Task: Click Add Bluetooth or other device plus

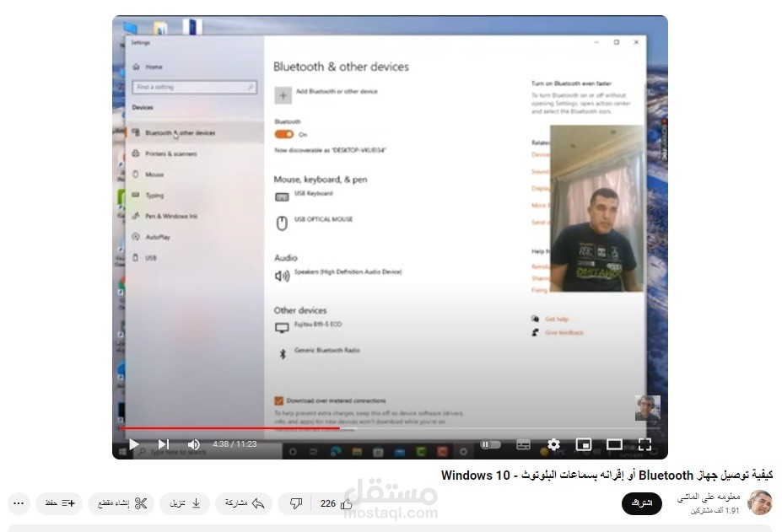Action: (283, 95)
